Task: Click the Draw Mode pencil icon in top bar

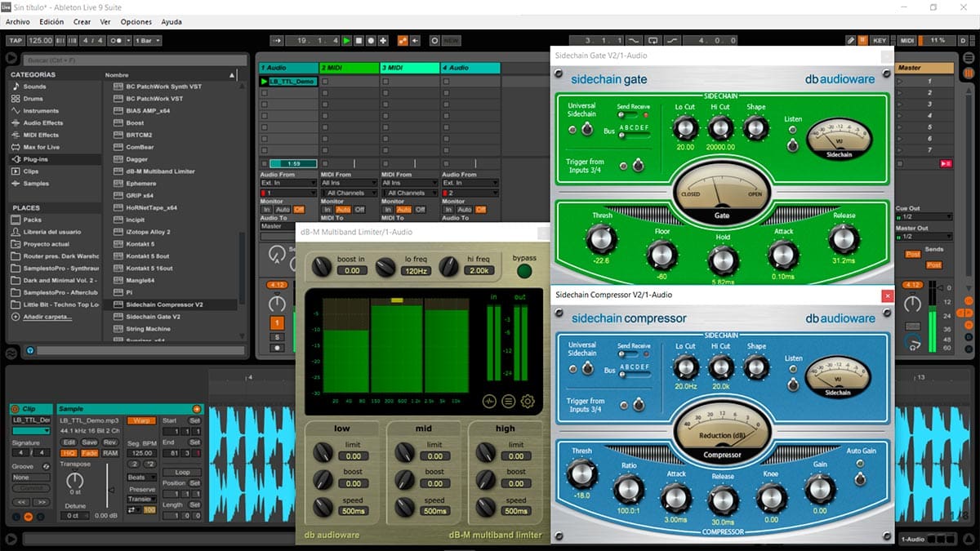Action: pyautogui.click(x=850, y=39)
